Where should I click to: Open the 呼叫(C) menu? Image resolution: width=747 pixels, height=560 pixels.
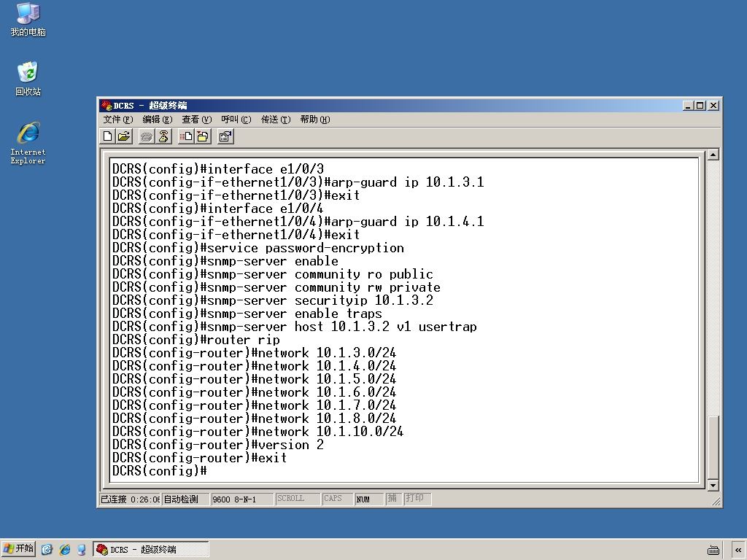236,120
